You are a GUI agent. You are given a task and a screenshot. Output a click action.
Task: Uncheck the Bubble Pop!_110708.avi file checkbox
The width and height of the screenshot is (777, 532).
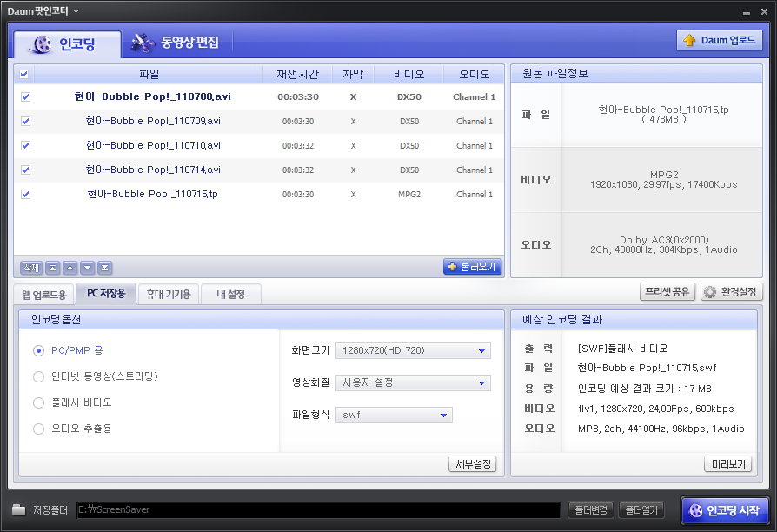point(26,96)
